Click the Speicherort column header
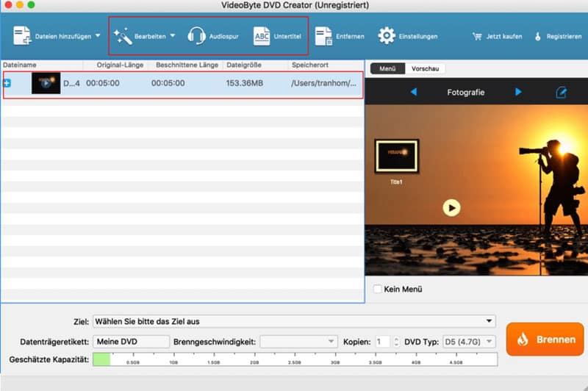The image size is (588, 391). [310, 65]
